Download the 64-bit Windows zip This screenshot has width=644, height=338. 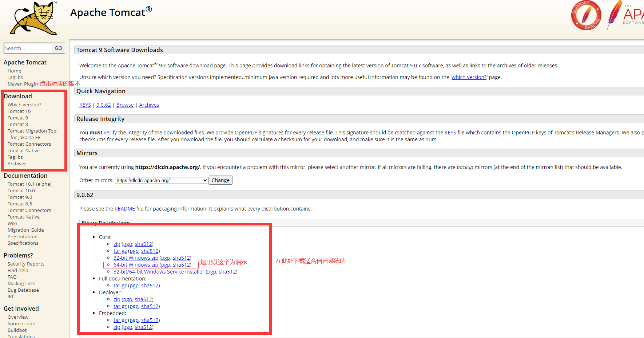136,265
